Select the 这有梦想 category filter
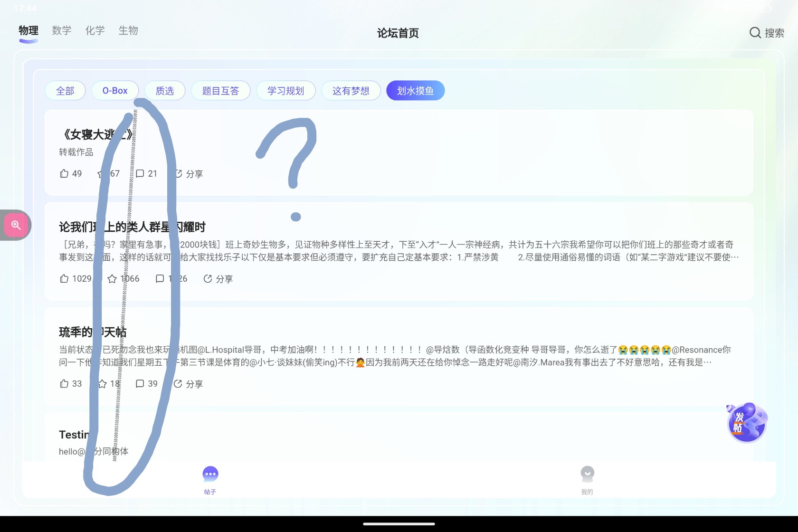798x532 pixels. pos(351,91)
